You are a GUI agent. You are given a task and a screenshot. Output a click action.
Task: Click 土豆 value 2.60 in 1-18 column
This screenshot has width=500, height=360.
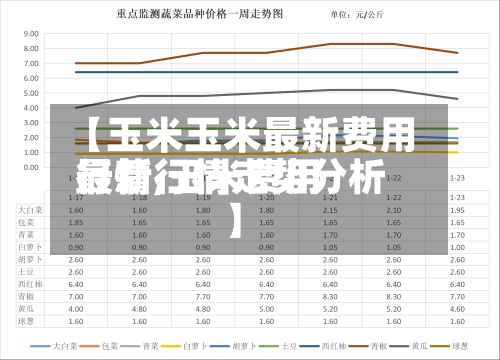pyautogui.click(x=139, y=272)
